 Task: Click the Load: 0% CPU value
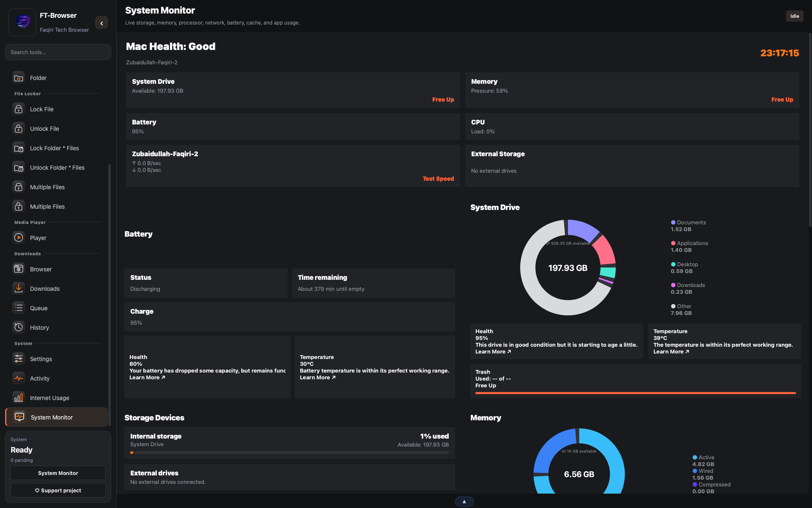pos(483,131)
